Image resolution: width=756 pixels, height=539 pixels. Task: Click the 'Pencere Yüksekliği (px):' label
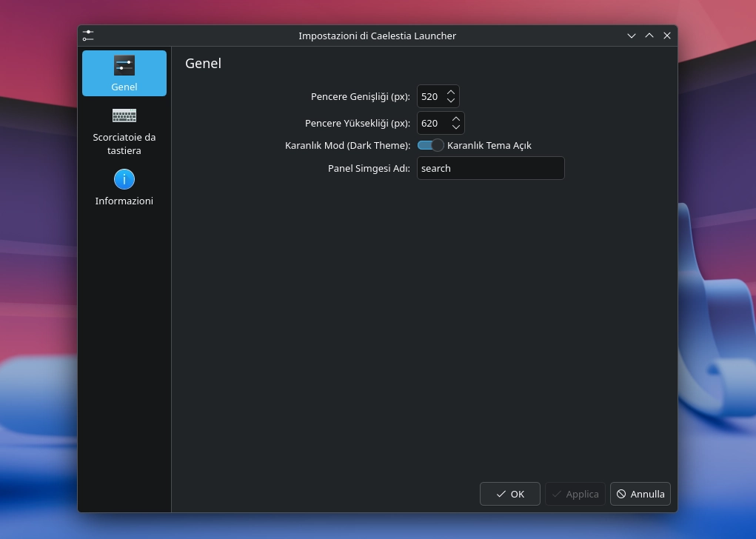pyautogui.click(x=358, y=124)
